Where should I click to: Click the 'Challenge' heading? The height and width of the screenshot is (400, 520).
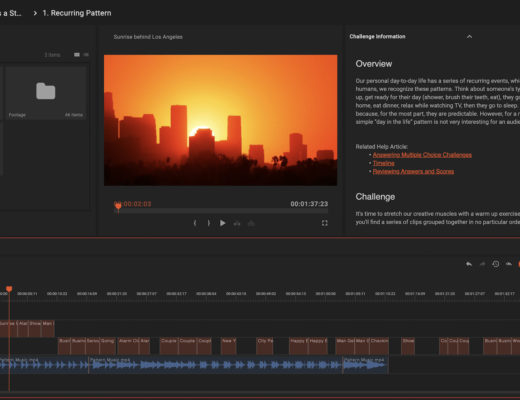(375, 197)
